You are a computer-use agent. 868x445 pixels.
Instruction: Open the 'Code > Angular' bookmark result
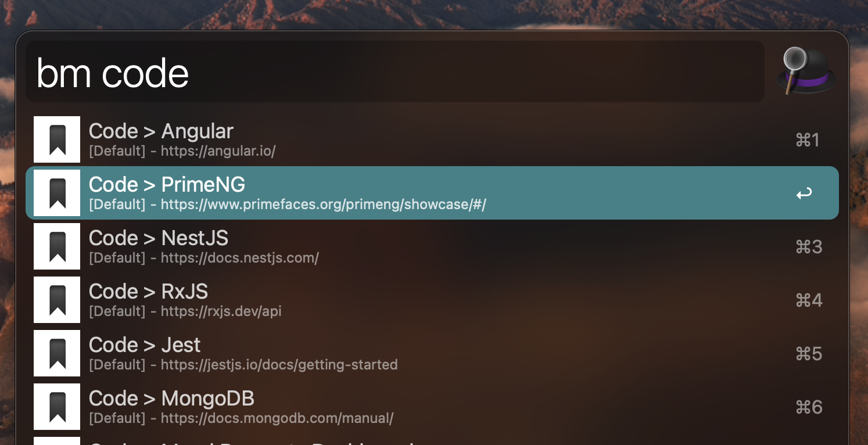pyautogui.click(x=432, y=139)
